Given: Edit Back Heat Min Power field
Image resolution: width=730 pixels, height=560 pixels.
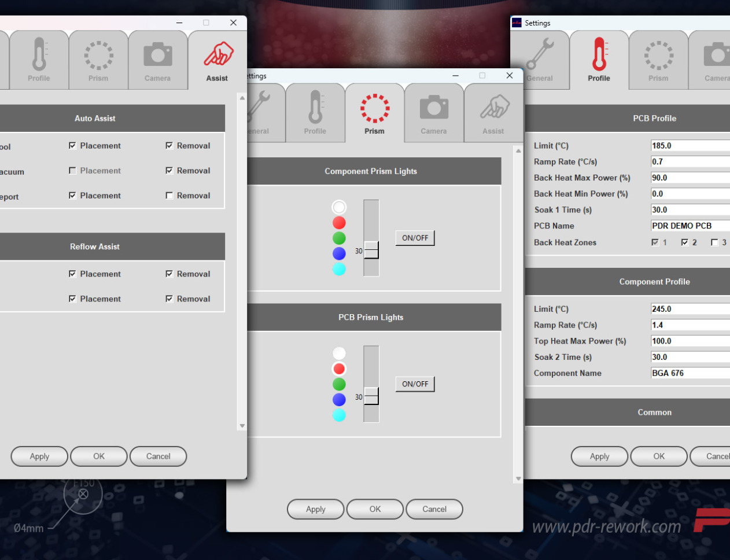Looking at the screenshot, I should pyautogui.click(x=691, y=194).
